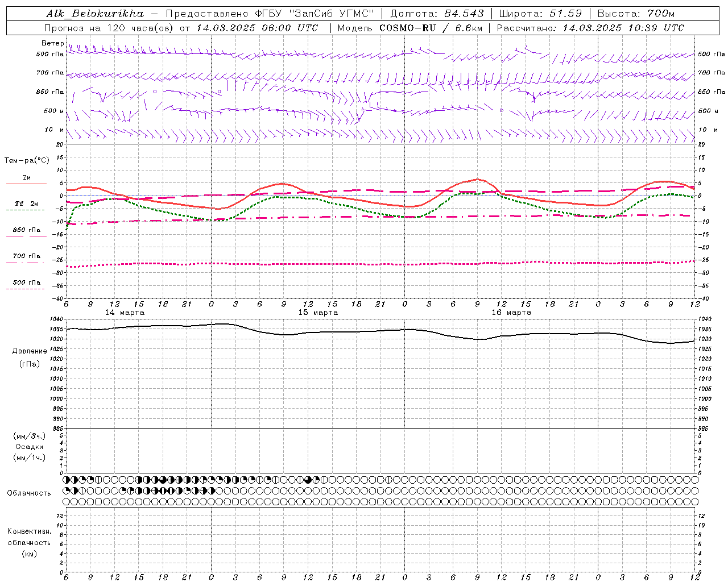Click the "(мм/1ч.)" precipitation unit label
The image size is (728, 582).
(x=30, y=458)
